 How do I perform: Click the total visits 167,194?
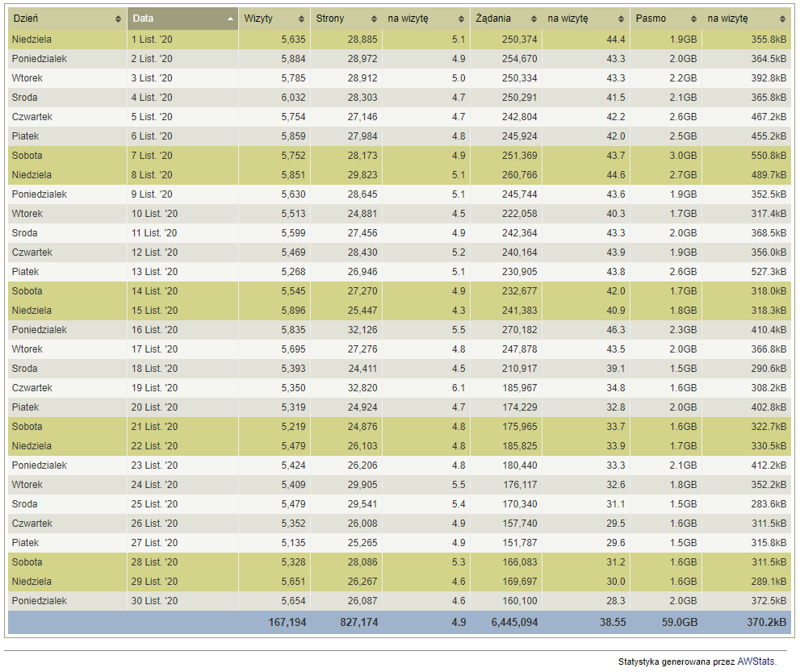tap(287, 623)
